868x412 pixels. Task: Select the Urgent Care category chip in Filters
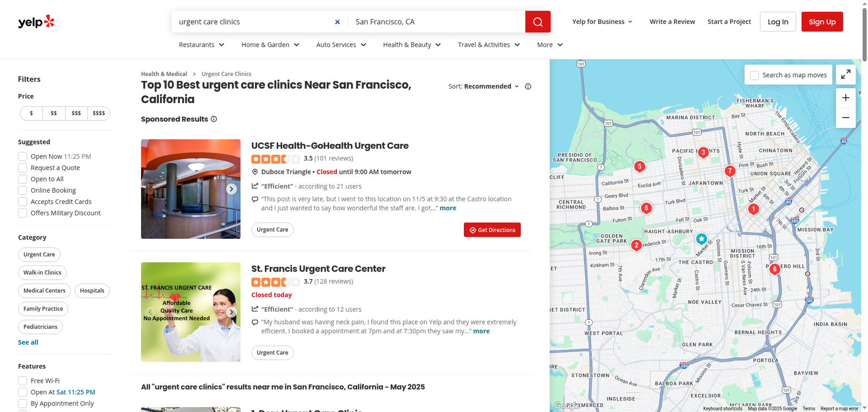[39, 255]
